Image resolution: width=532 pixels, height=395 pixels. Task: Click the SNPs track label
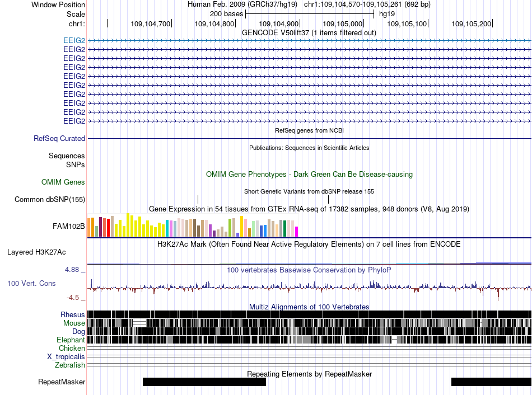tap(76, 165)
